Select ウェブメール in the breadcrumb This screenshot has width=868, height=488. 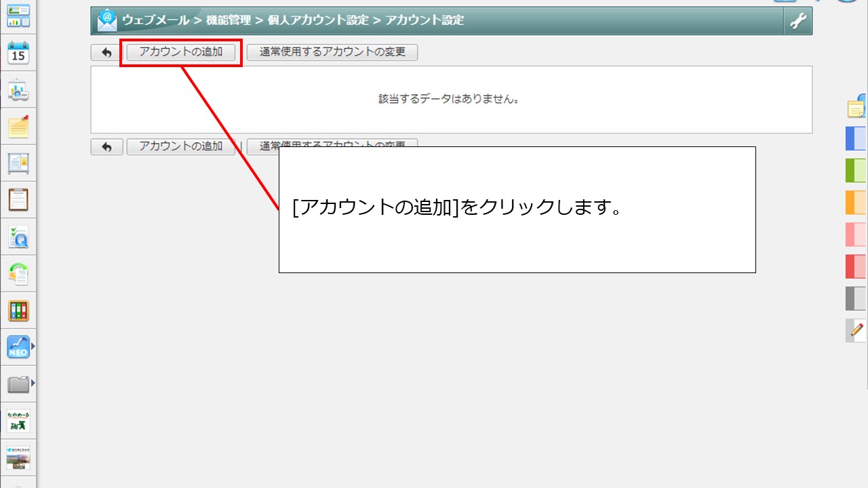click(x=155, y=20)
